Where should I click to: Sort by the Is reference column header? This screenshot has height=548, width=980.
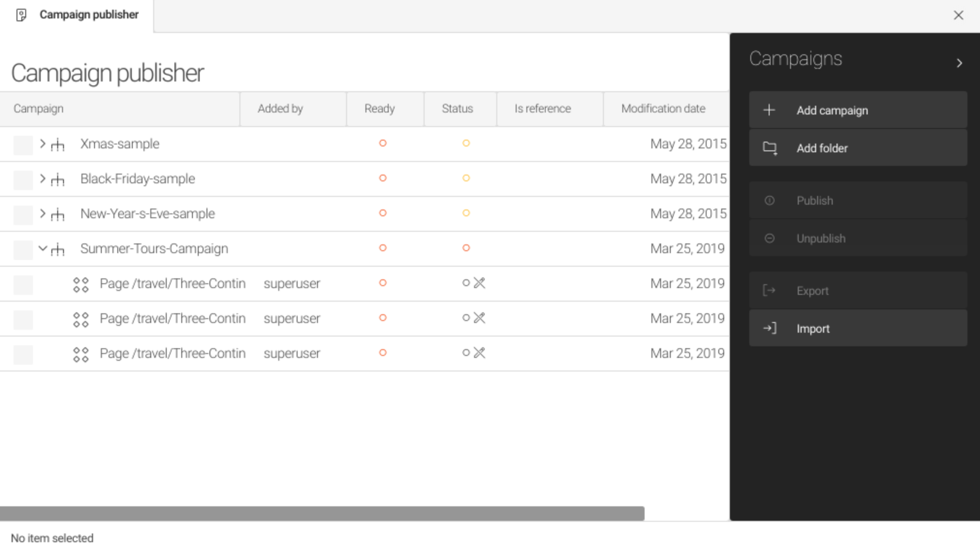(x=550, y=109)
